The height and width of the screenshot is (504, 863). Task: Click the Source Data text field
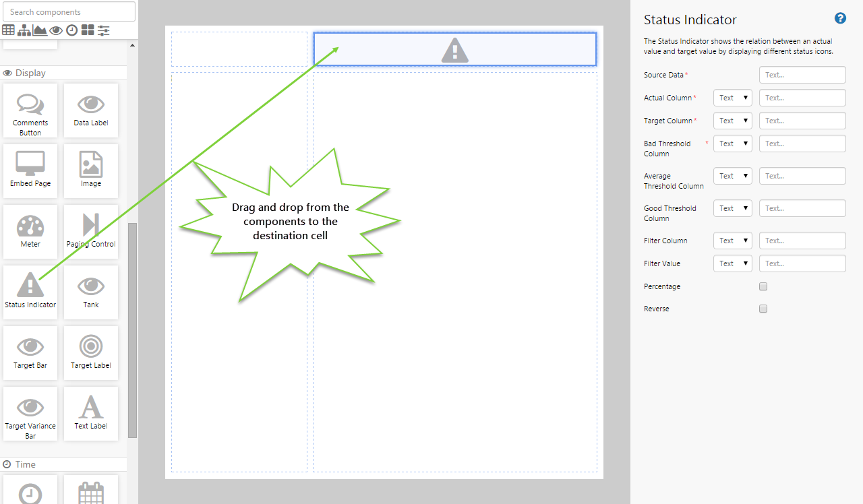tap(802, 75)
